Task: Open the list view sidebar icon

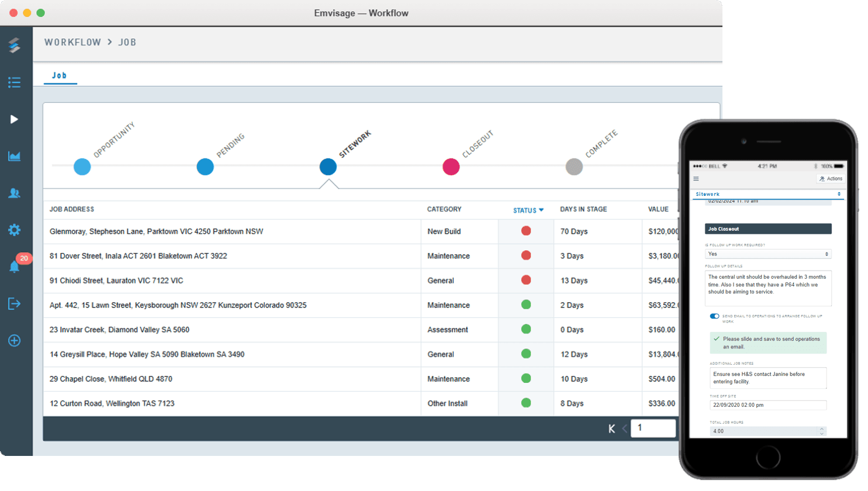Action: tap(15, 82)
